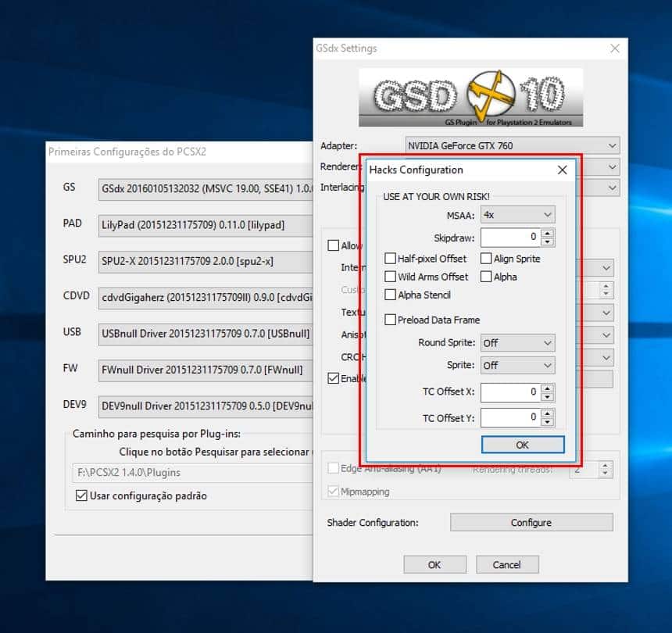Decrease TC Offset X with down arrow

pyautogui.click(x=548, y=397)
